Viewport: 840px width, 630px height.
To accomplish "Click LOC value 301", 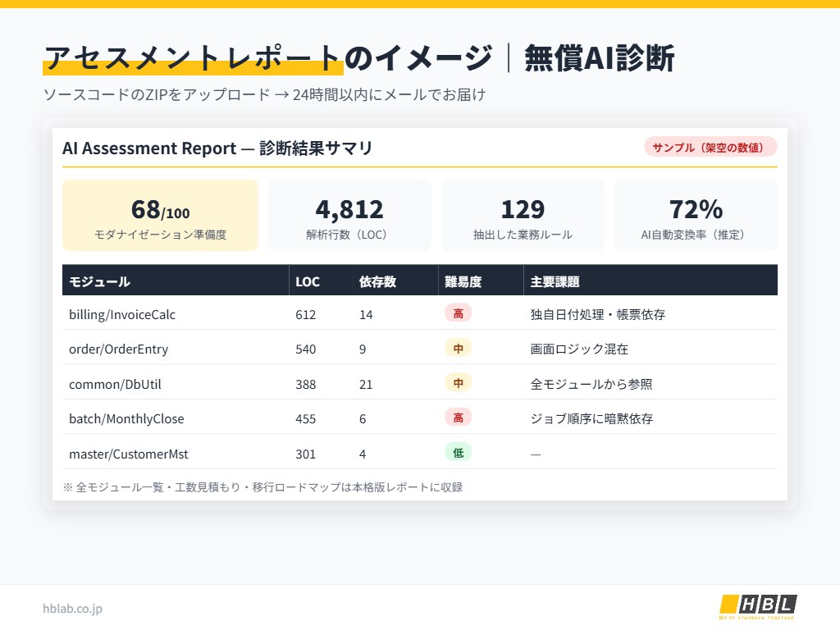I will click(305, 454).
